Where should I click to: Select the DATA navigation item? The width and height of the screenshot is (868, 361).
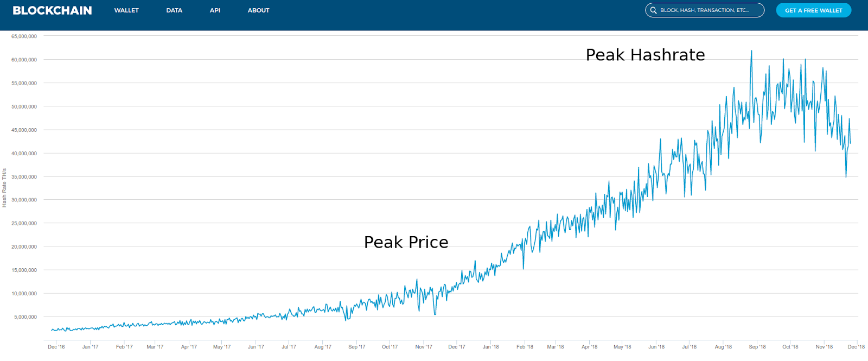pos(174,10)
